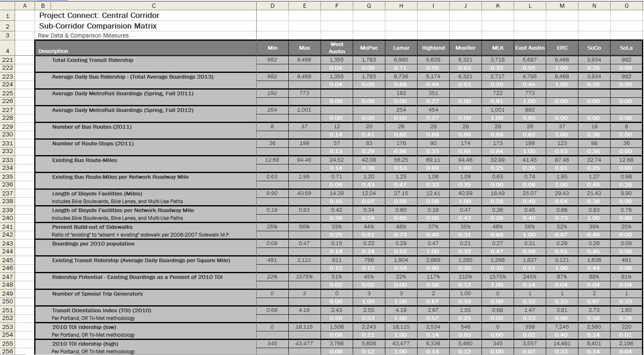The width and height of the screenshot is (644, 355).
Task: Click the 'Percent Build-out of Sidewalks' cell
Action: tap(92, 227)
